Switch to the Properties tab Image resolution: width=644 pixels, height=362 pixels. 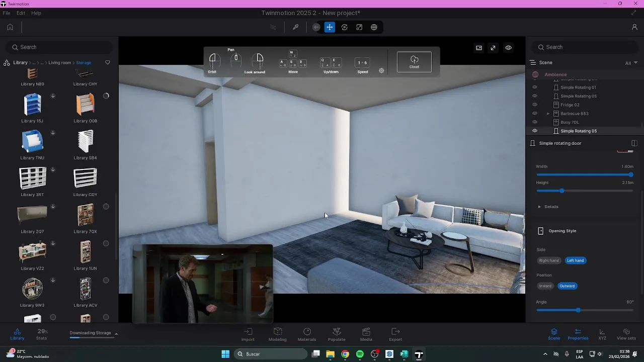click(x=578, y=334)
